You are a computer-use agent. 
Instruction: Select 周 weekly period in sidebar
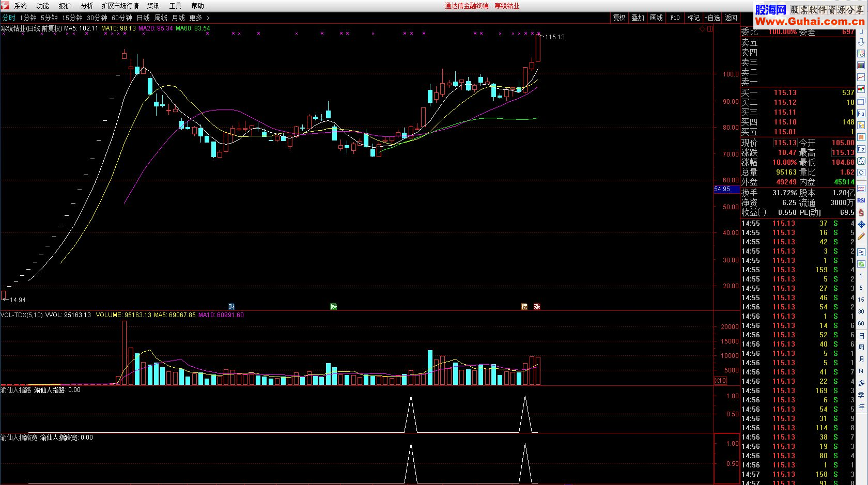[861, 348]
